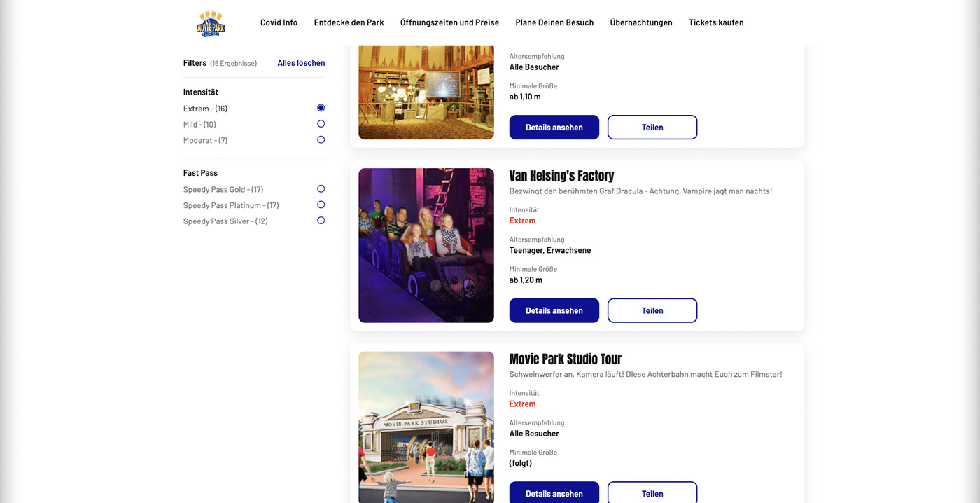
Task: Select the Moderat intensity radio button
Action: 321,140
